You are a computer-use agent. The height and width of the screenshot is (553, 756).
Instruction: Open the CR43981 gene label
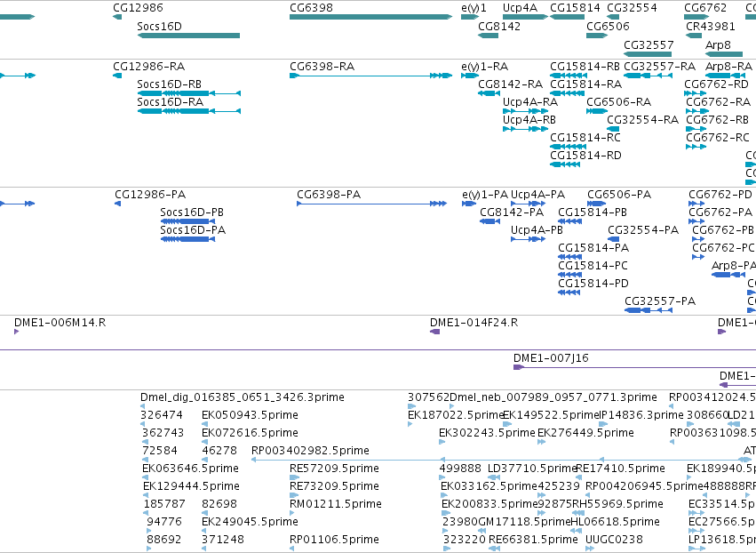(x=710, y=26)
